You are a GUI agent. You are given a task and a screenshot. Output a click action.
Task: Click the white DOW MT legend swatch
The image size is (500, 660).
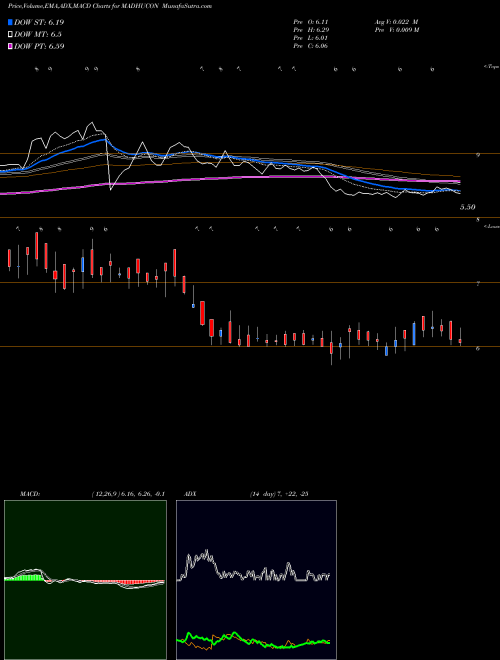pyautogui.click(x=10, y=34)
